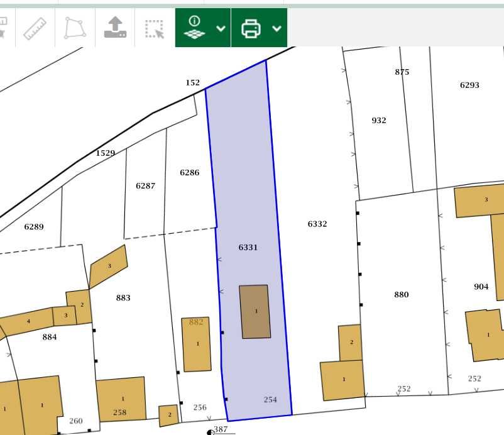Click parcel label 884
The width and height of the screenshot is (504, 435).
point(50,337)
